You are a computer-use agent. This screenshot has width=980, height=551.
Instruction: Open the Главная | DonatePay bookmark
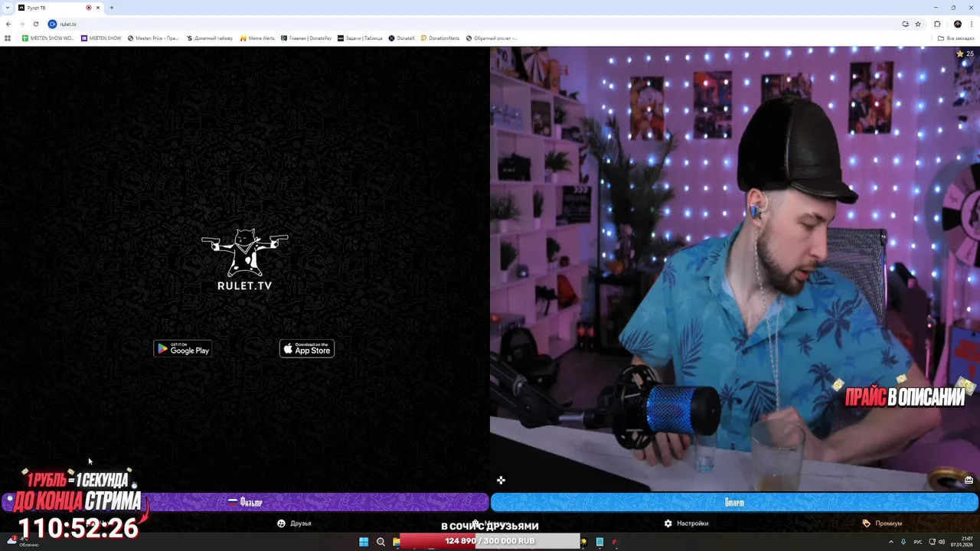tap(306, 37)
